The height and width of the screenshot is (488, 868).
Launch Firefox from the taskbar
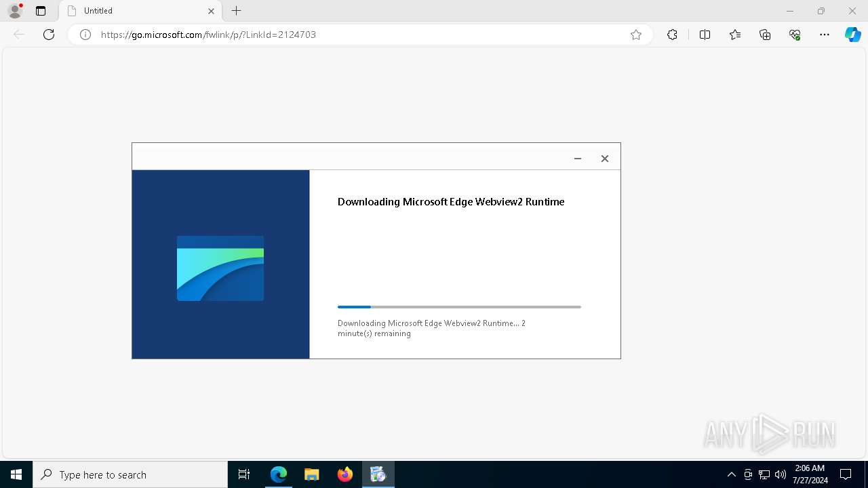344,474
